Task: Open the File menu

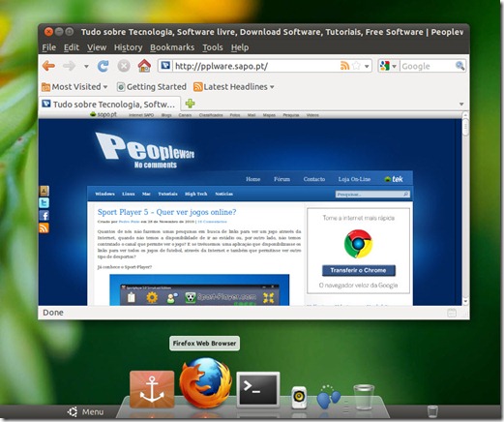Action: 49,47
